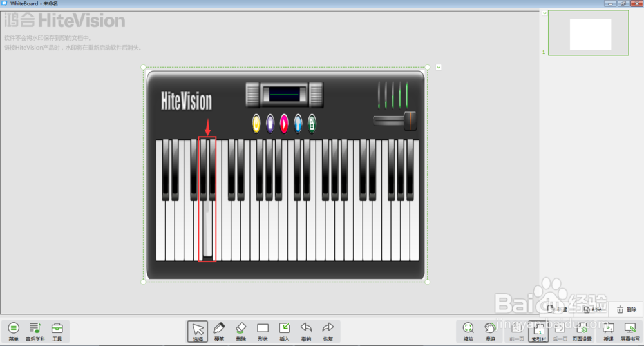Viewport: 644px width, 346px height.
Task: Click the top-right selection handle of piano
Action: 428,68
